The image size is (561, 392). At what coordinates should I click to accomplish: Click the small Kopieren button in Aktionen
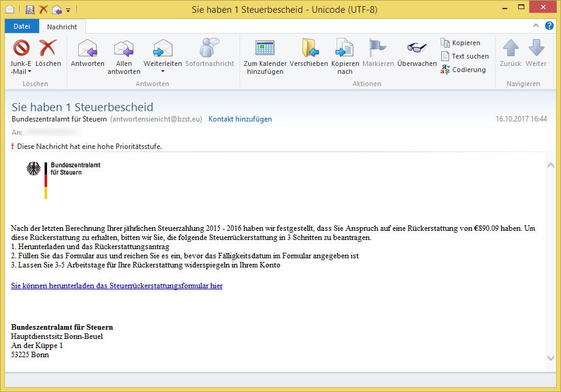461,43
